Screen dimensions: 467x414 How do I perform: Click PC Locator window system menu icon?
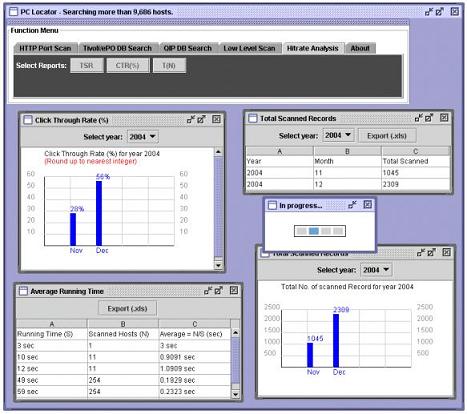tap(13, 12)
